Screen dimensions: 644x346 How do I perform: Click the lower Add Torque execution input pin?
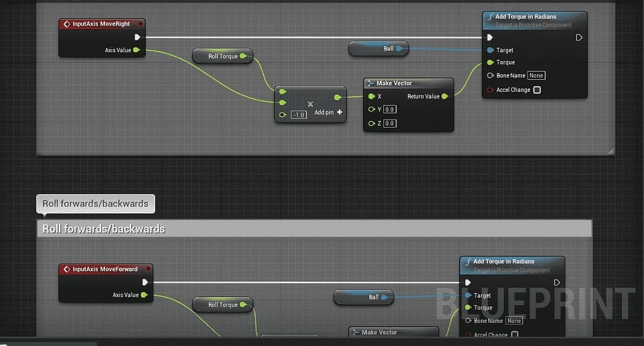pyautogui.click(x=468, y=282)
